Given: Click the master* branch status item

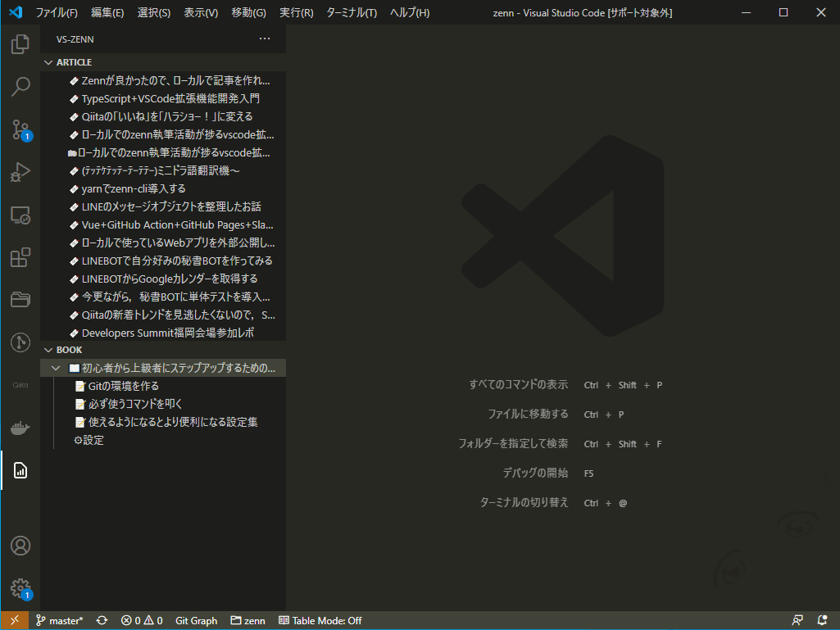Looking at the screenshot, I should pos(60,620).
